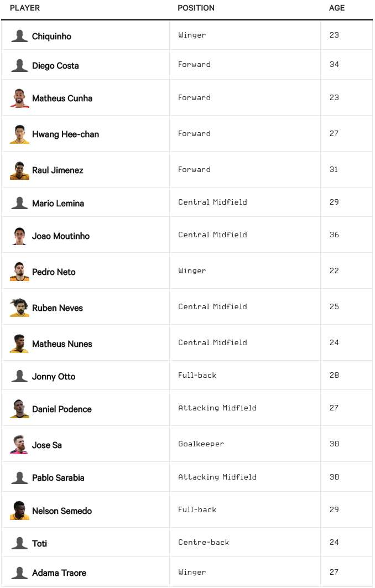The image size is (375, 588).
Task: Click Adama Traore's placeholder avatar icon
Action: (x=19, y=573)
